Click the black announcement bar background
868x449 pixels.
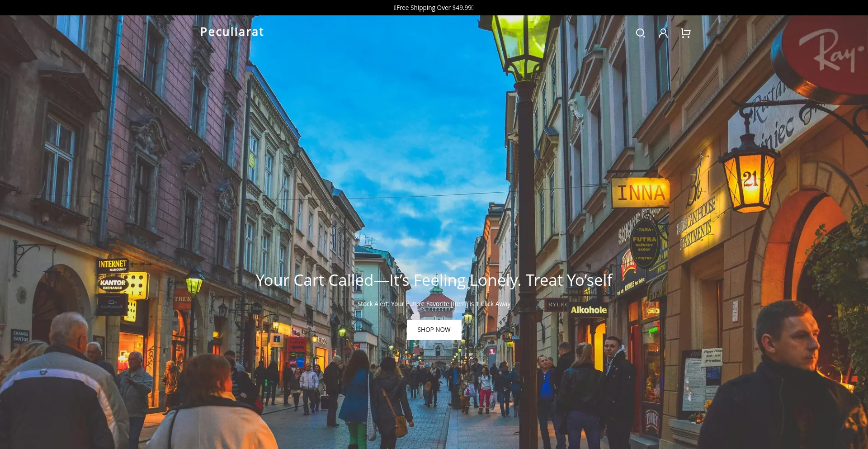point(181,8)
